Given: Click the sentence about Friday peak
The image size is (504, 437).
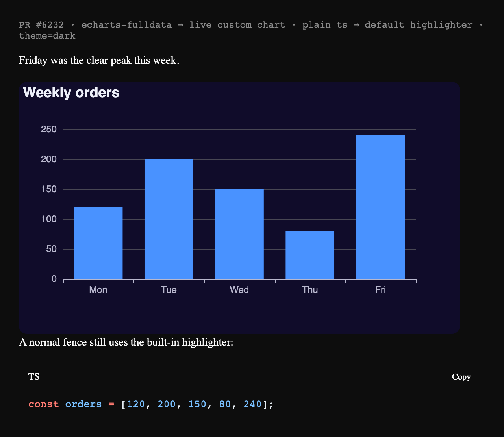Looking at the screenshot, I should point(99,61).
